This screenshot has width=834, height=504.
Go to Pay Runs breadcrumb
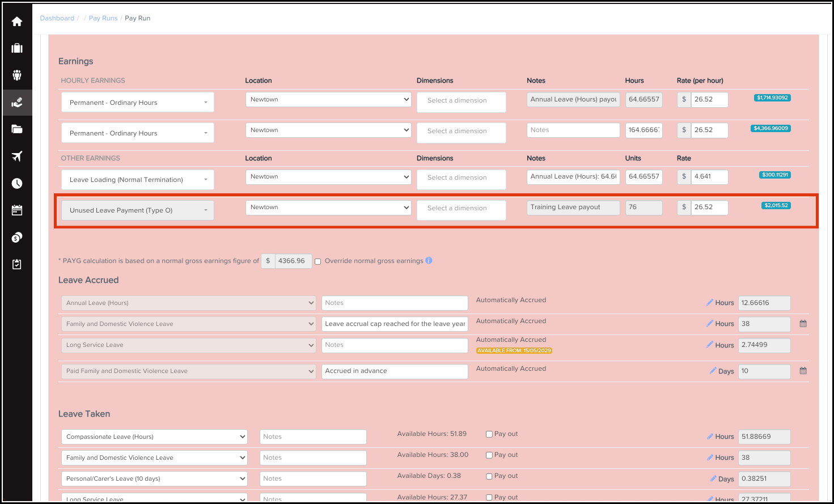(103, 18)
